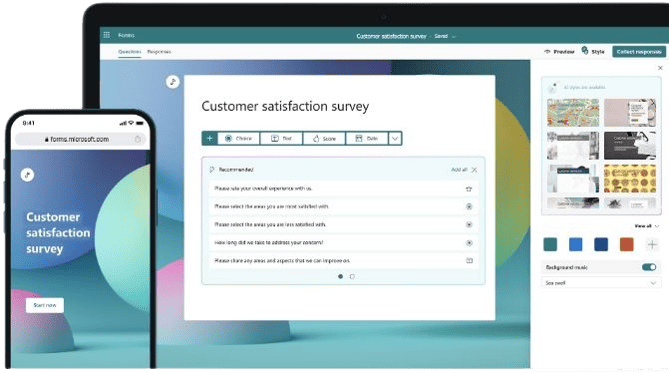669x373 pixels.
Task: Select 'Please share any areas' suggestion
Action: [343, 260]
